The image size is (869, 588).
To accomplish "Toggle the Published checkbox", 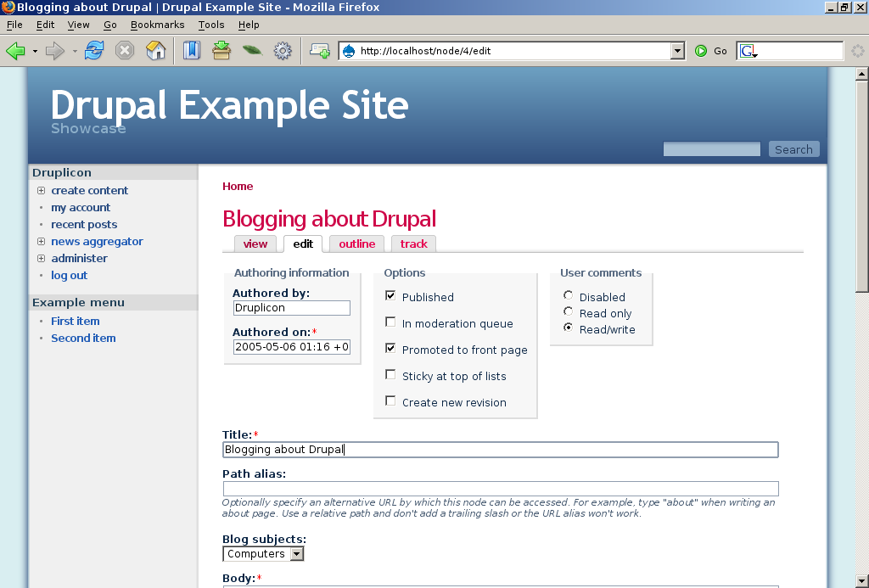I will point(390,296).
